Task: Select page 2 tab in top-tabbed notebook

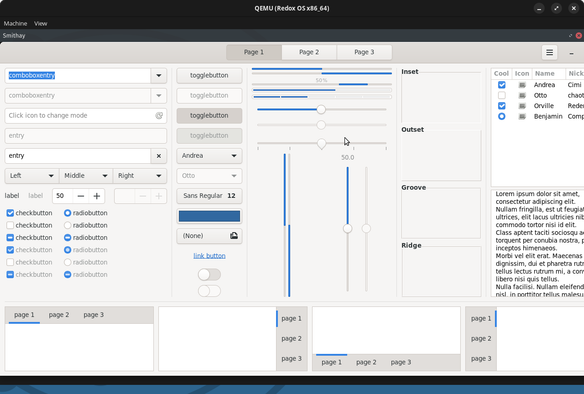Action: (59, 315)
